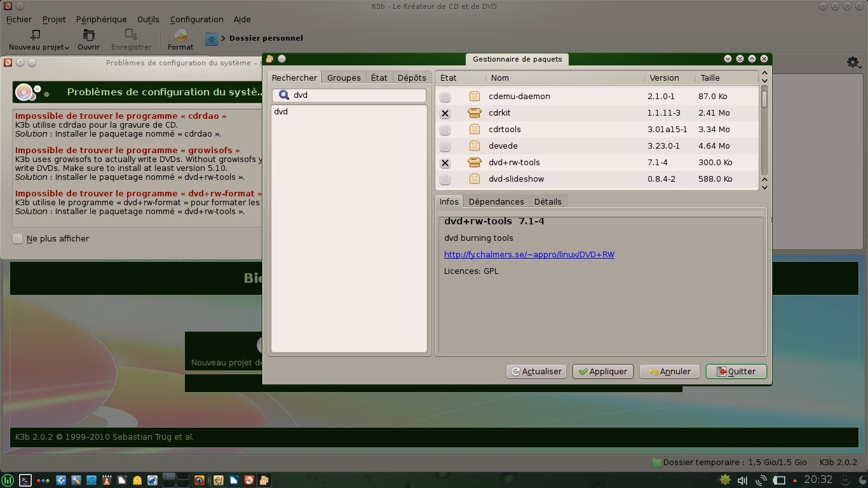Switch to the Dépendances tab

click(x=496, y=201)
